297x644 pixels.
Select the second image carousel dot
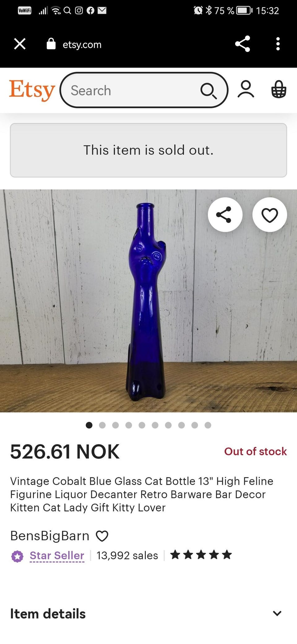point(102,425)
